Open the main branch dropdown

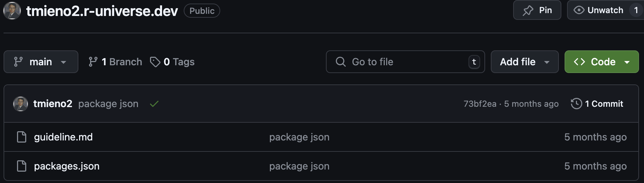click(41, 62)
